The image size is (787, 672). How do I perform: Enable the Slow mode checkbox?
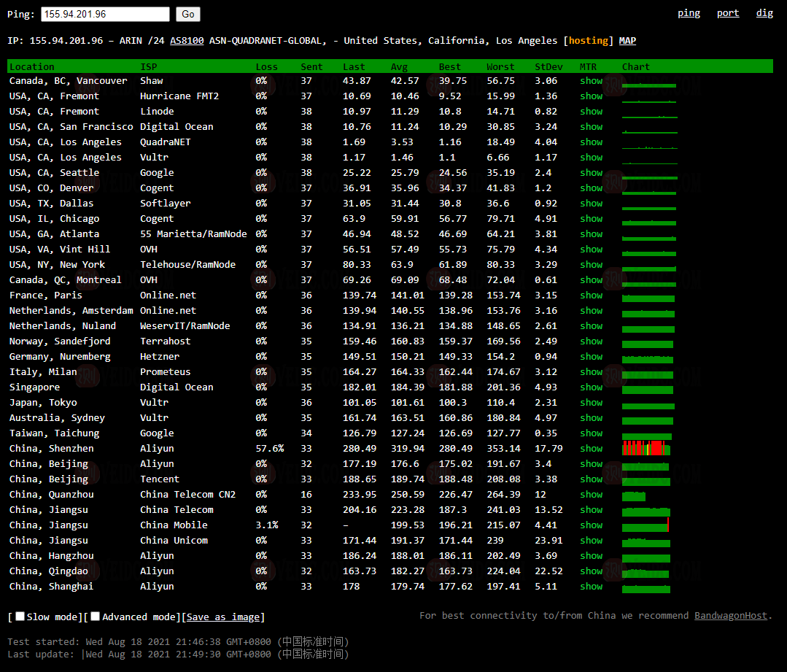[20, 617]
